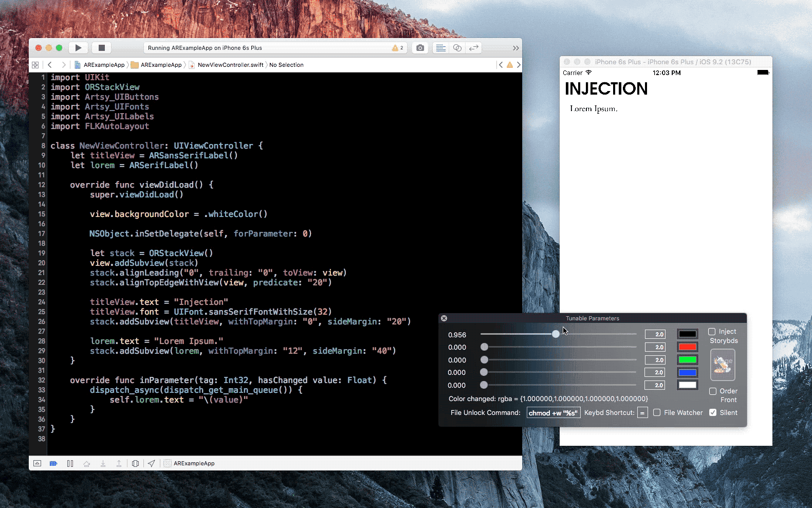Image resolution: width=812 pixels, height=508 pixels.
Task: Open the black color well
Action: (687, 334)
